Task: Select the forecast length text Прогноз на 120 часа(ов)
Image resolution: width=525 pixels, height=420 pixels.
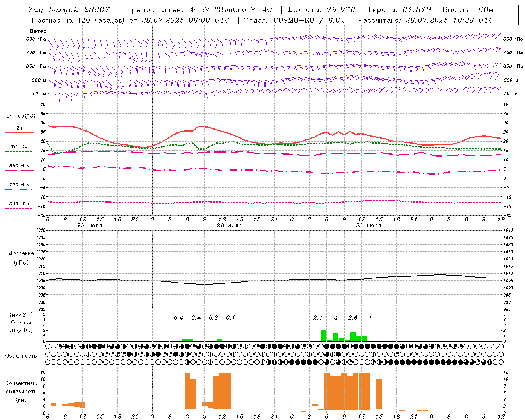Action: point(78,20)
